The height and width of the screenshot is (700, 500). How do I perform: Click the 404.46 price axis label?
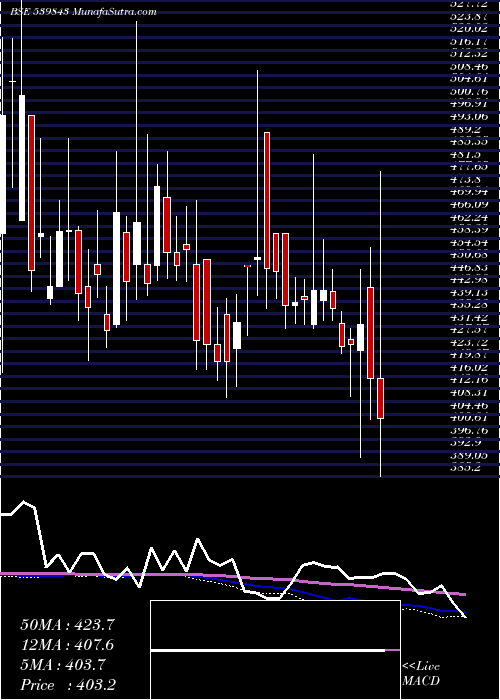467,406
